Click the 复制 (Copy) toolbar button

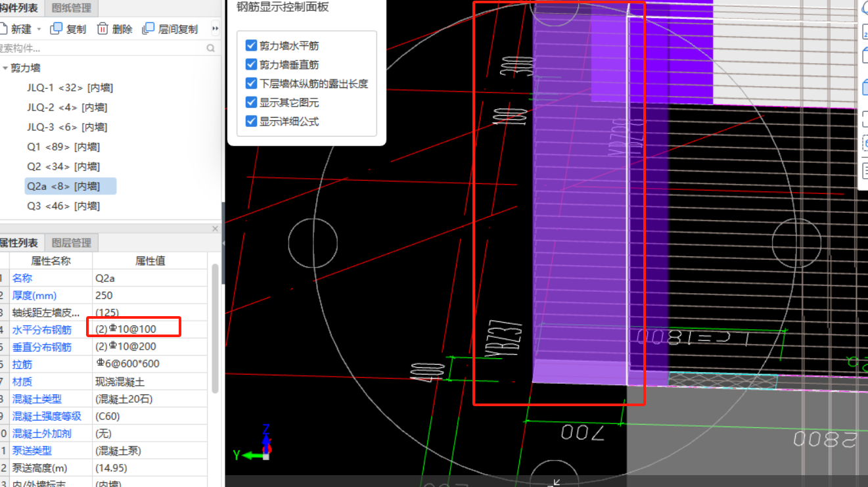(68, 29)
